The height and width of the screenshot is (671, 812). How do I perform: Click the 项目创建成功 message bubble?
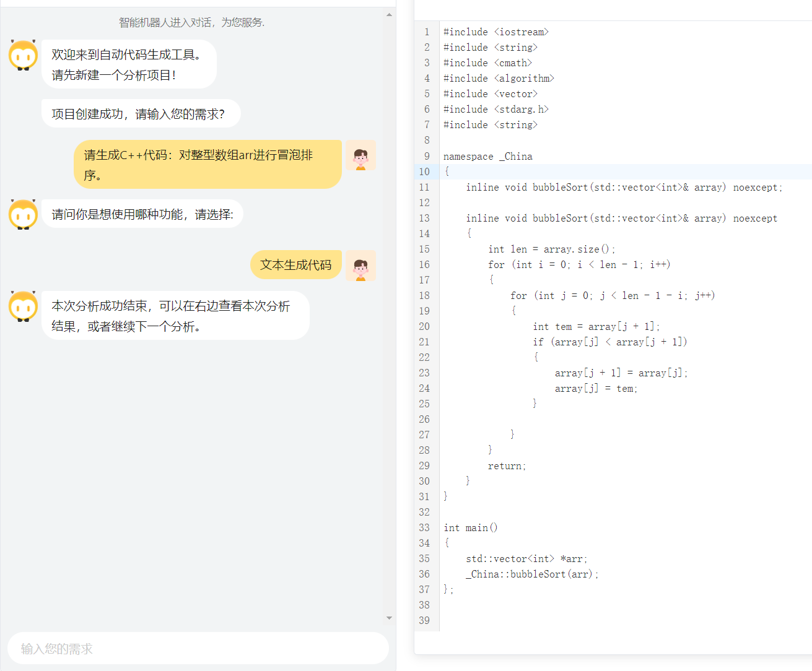[141, 114]
